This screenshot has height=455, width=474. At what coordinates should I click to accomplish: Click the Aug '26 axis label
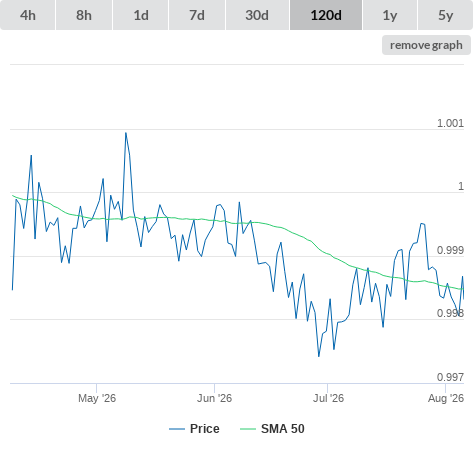click(x=446, y=398)
